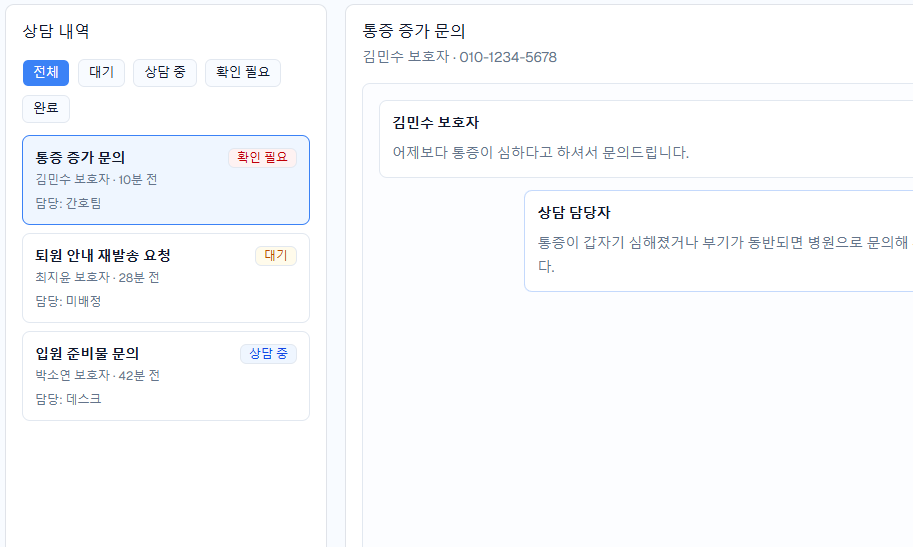Switch to the 확인 필요 filter
The image size is (913, 547).
tap(243, 73)
